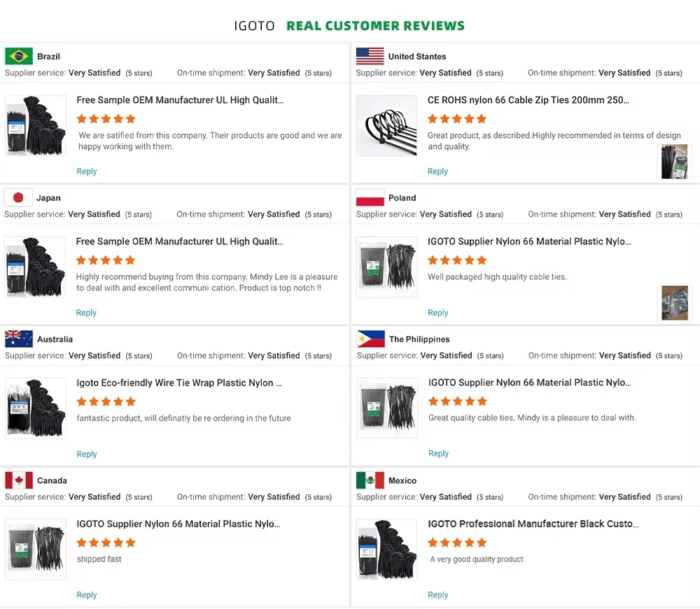Open IGOTO Professional Manufacturer Black product title

[533, 524]
